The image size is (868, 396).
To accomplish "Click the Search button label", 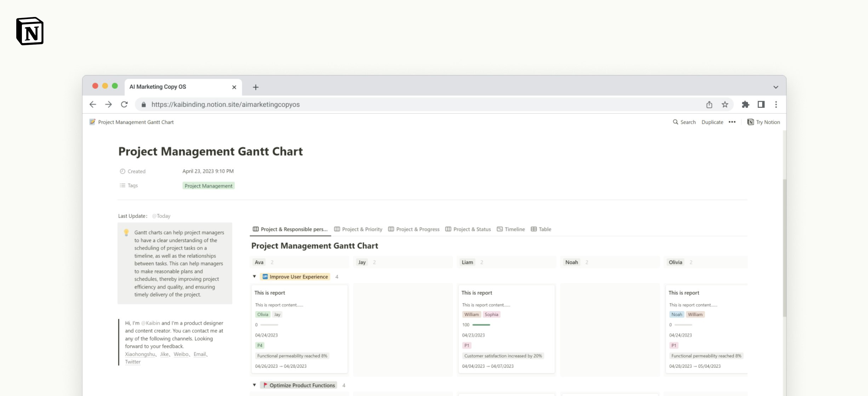I will pos(688,122).
